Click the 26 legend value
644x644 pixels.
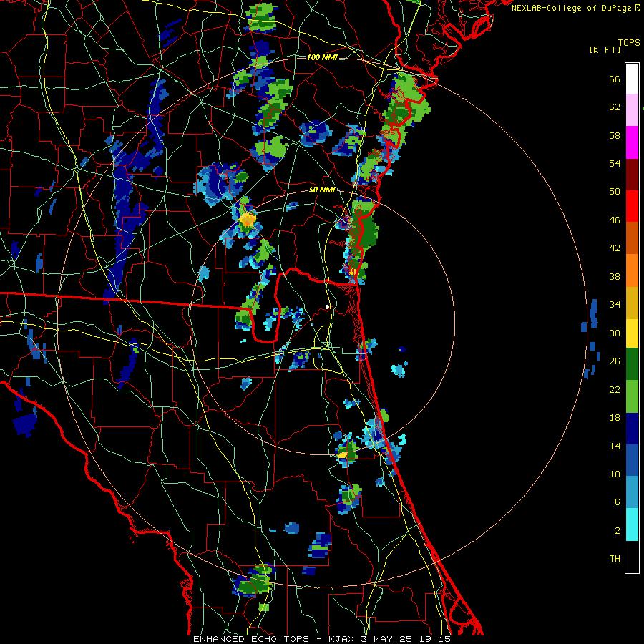(x=615, y=361)
